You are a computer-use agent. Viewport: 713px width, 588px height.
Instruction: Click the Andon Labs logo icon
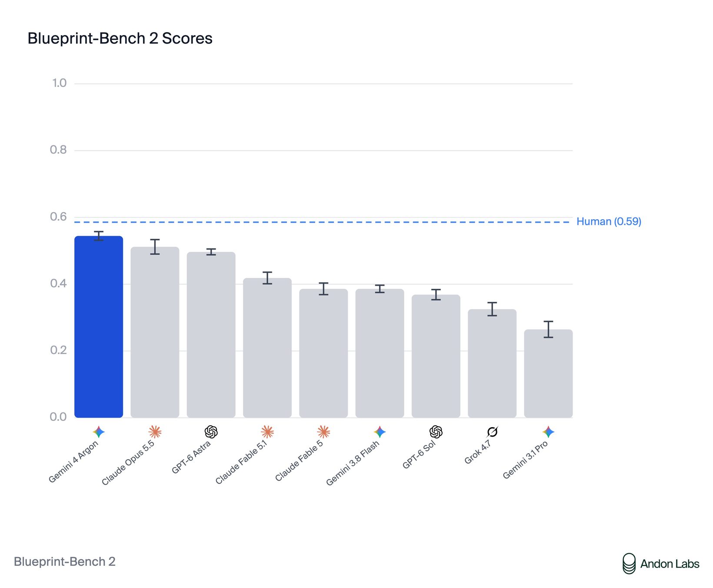click(629, 564)
